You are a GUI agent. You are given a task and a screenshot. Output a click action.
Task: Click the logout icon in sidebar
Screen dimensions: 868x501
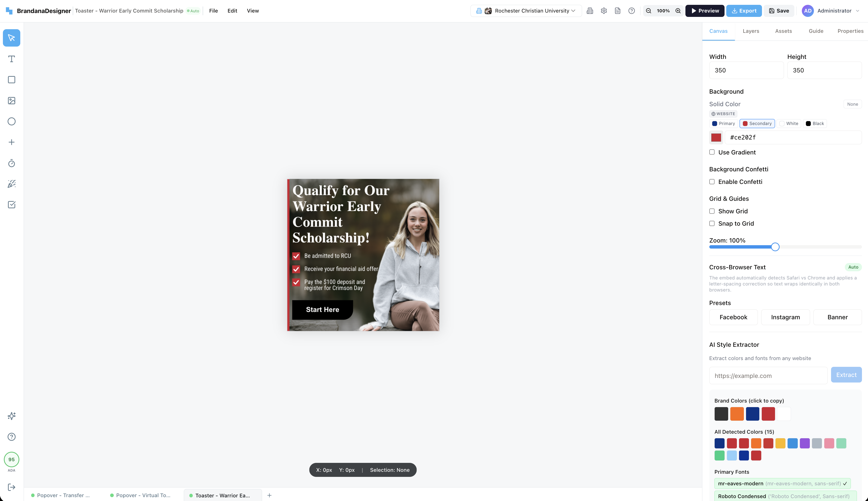point(11,487)
